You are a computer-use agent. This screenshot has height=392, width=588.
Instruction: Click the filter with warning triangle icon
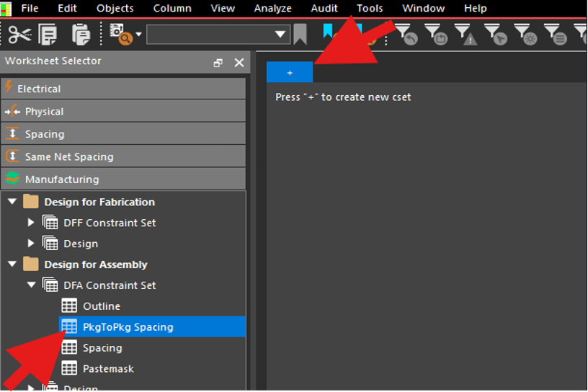[465, 35]
